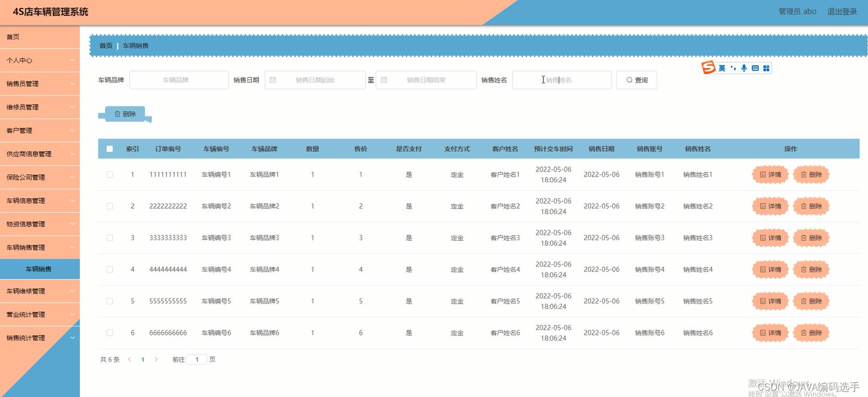Check the row with order 5555555555
Image resolution: width=868 pixels, height=397 pixels.
110,301
